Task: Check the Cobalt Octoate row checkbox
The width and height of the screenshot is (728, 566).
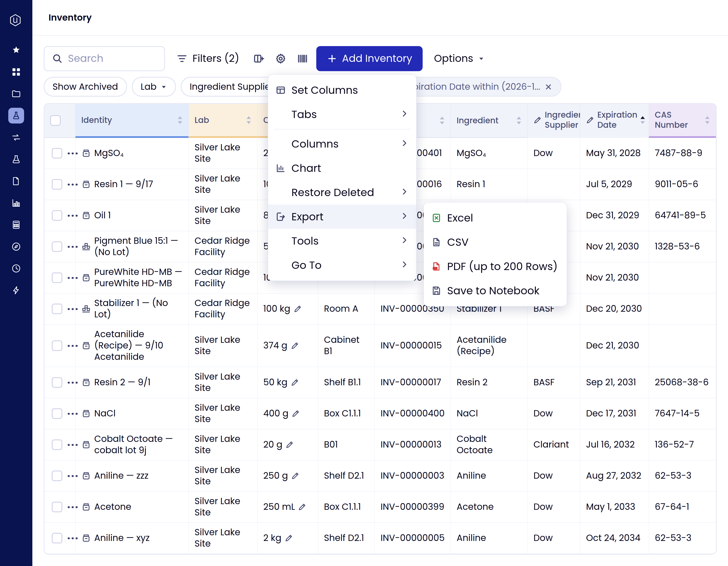Action: point(57,444)
